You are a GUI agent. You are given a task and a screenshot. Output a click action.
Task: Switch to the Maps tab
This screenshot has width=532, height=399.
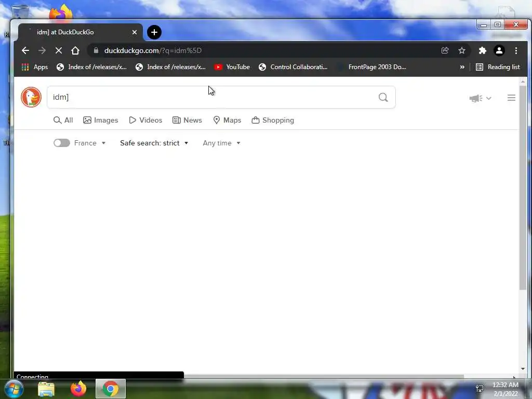pyautogui.click(x=227, y=120)
